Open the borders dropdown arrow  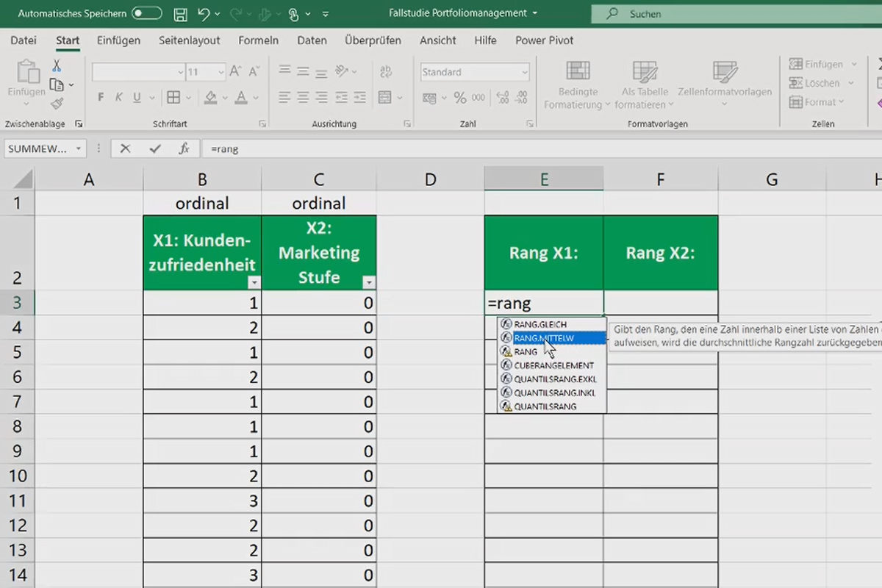pos(187,97)
